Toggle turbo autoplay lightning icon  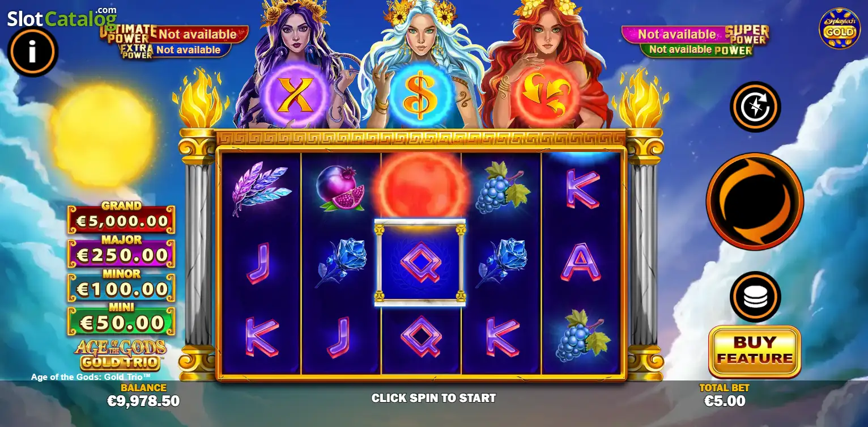tap(755, 107)
